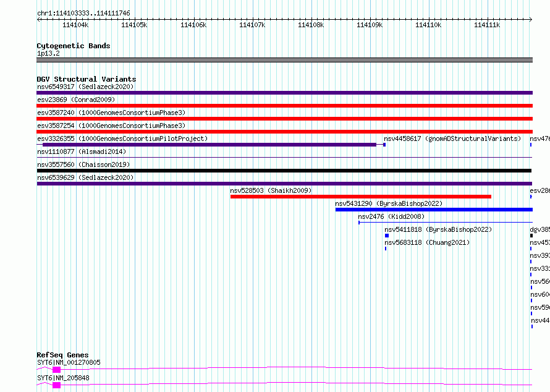Open esv3587240 (1000GenomesConsortiumPhase3) label
This screenshot has height=392, width=550.
coord(111,113)
